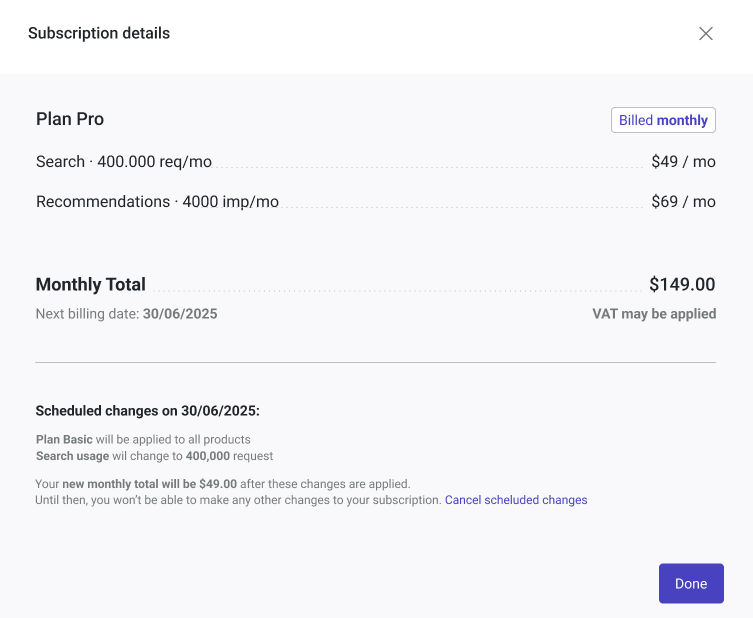Click the Subscription details title
Viewport: 753px width, 618px height.
(x=99, y=33)
